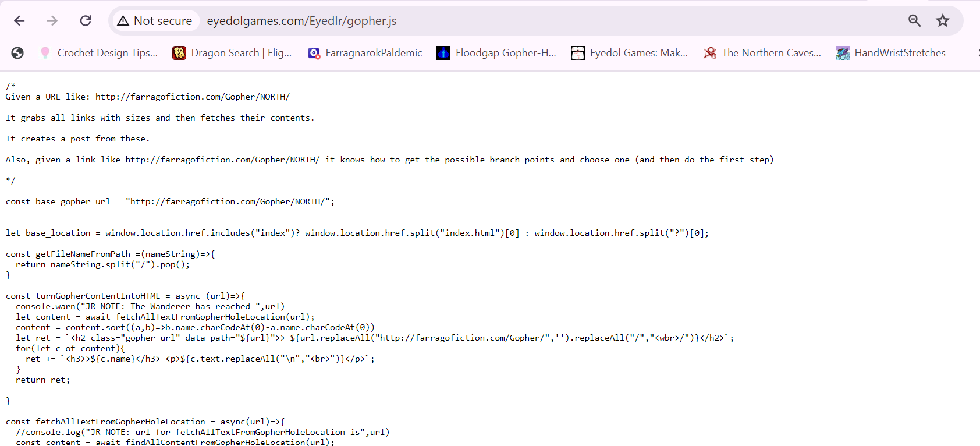Click the base_gopher_url code line
This screenshot has width=980, height=446.
tap(170, 201)
